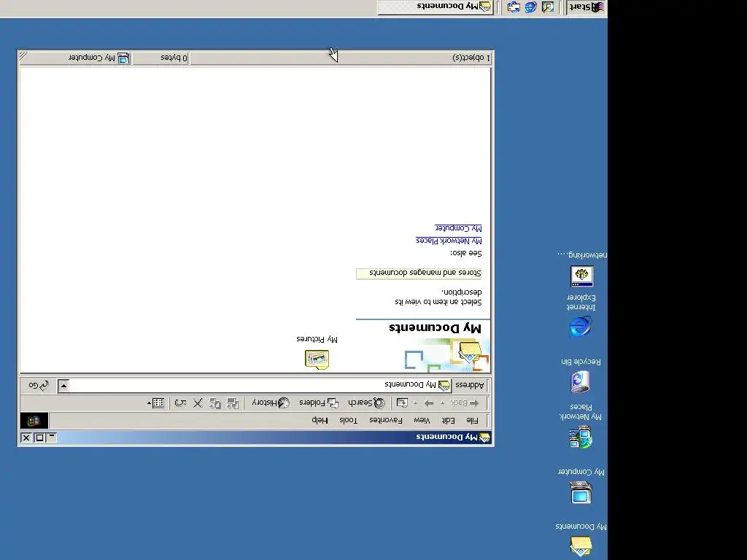This screenshot has height=560, width=747.
Task: Click the Search toolbar button
Action: pyautogui.click(x=366, y=402)
